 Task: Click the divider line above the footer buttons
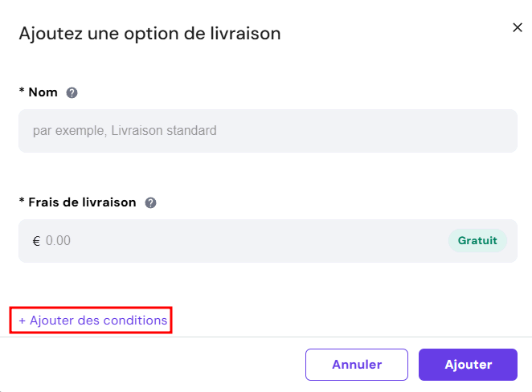point(266,337)
